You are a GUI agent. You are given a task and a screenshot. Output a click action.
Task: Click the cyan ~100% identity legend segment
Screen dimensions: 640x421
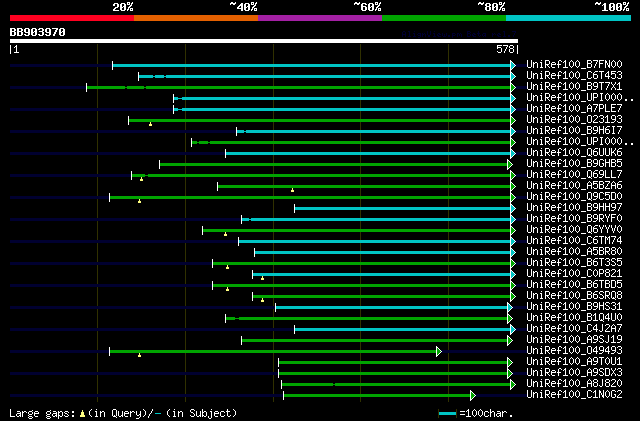569,18
